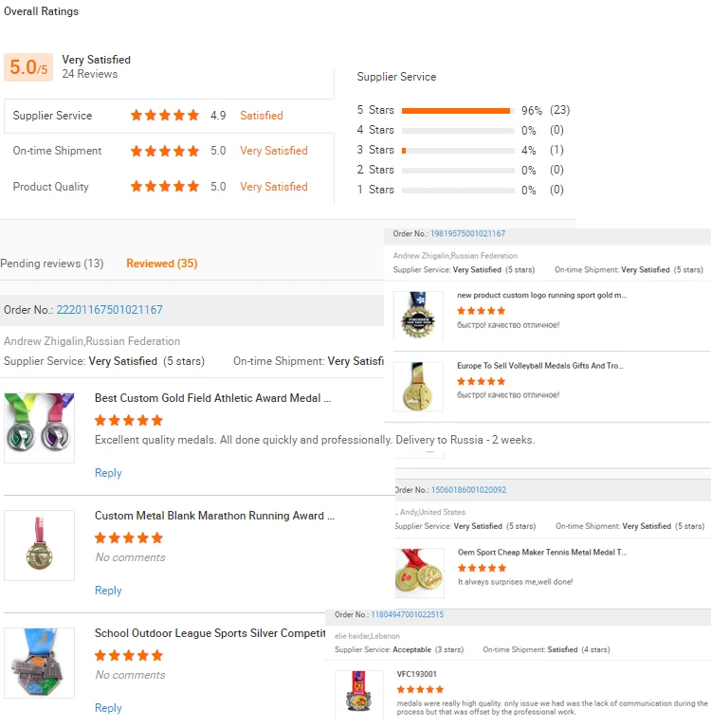Open the Volleyball Medals product thumbnail

click(x=418, y=387)
